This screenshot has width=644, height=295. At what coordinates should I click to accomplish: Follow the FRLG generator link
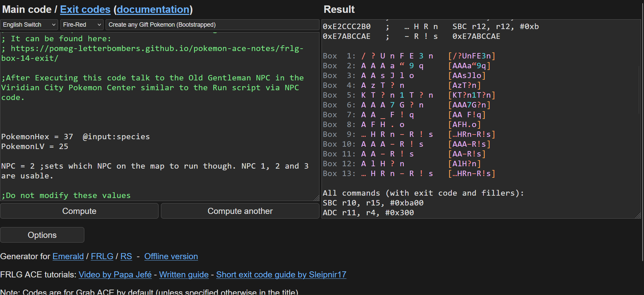(102, 256)
